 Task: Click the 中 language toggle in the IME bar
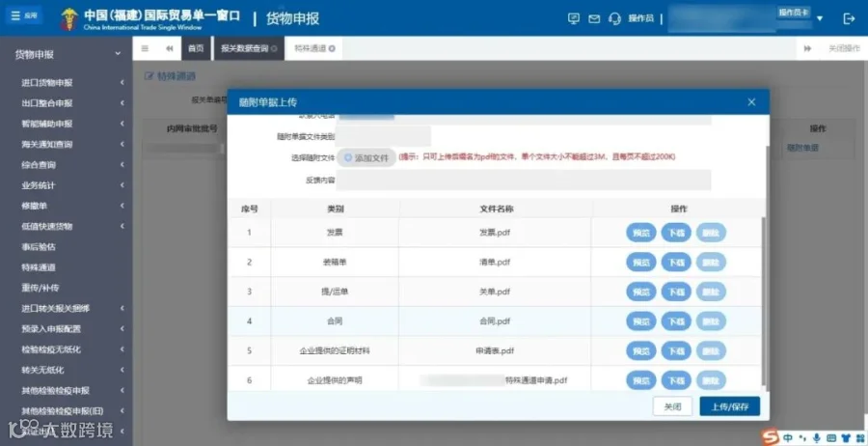787,437
